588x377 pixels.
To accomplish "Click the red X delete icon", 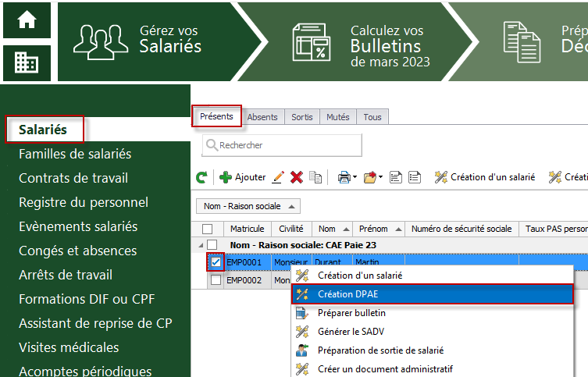I will pos(297,178).
